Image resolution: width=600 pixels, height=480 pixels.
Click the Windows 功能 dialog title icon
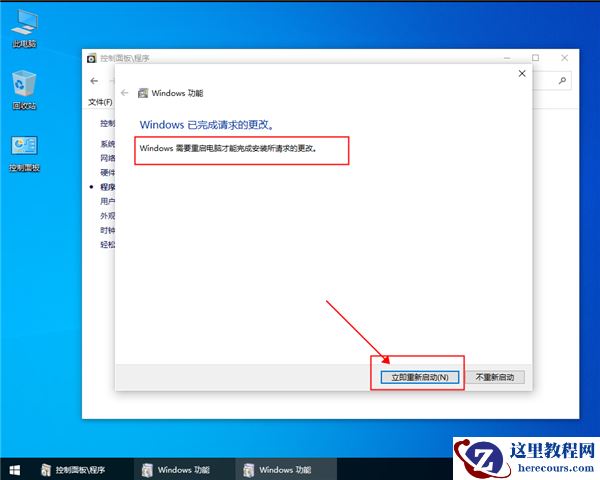point(143,93)
